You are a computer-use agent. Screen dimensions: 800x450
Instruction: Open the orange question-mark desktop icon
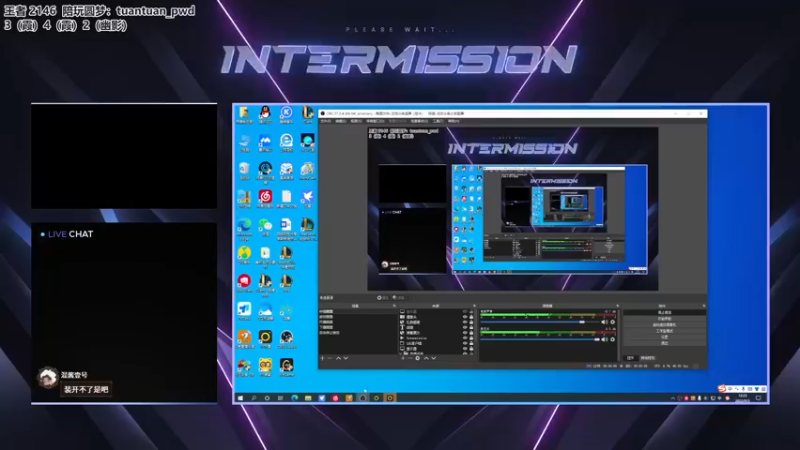pyautogui.click(x=244, y=337)
